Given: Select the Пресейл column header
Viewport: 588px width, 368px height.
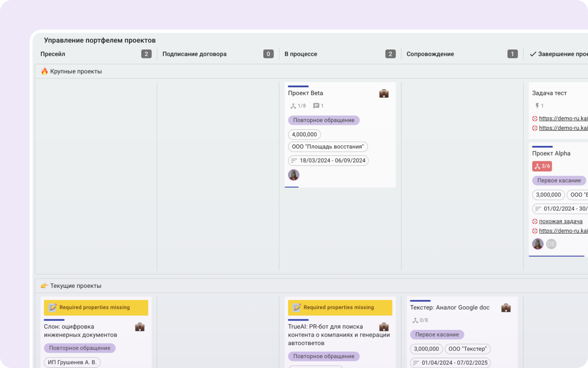Looking at the screenshot, I should tap(53, 54).
